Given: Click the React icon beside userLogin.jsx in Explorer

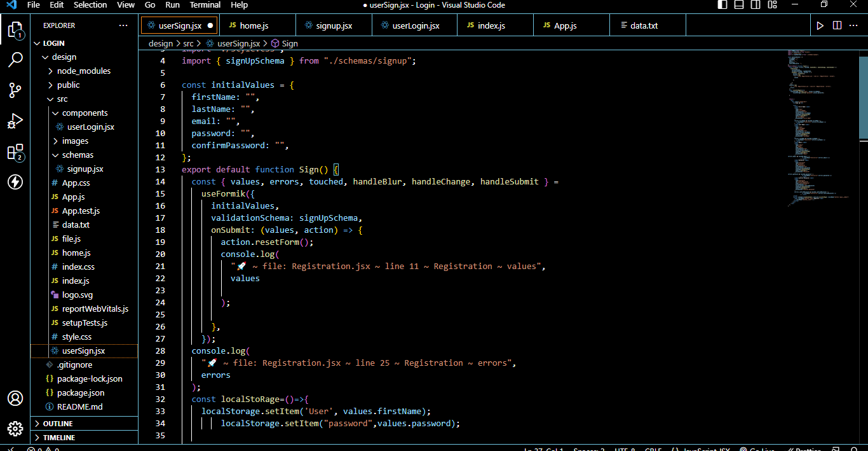Looking at the screenshot, I should tap(60, 127).
